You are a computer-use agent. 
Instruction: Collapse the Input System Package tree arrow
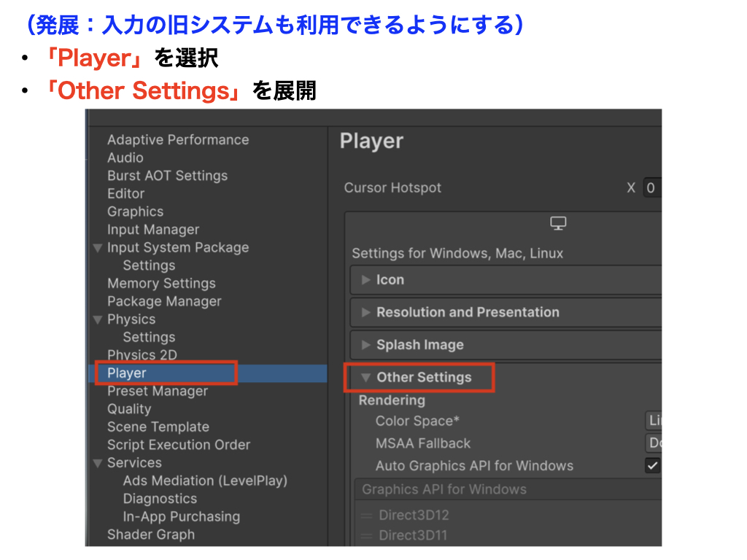click(x=98, y=248)
